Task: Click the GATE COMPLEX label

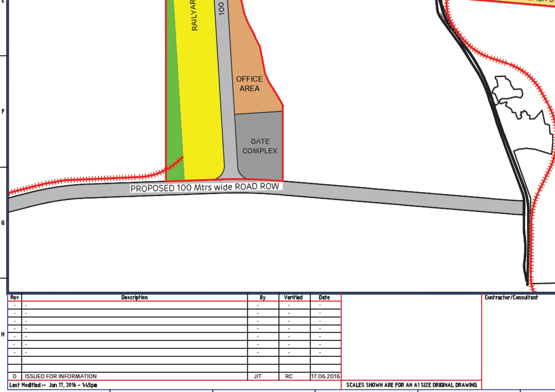Action: pos(260,146)
